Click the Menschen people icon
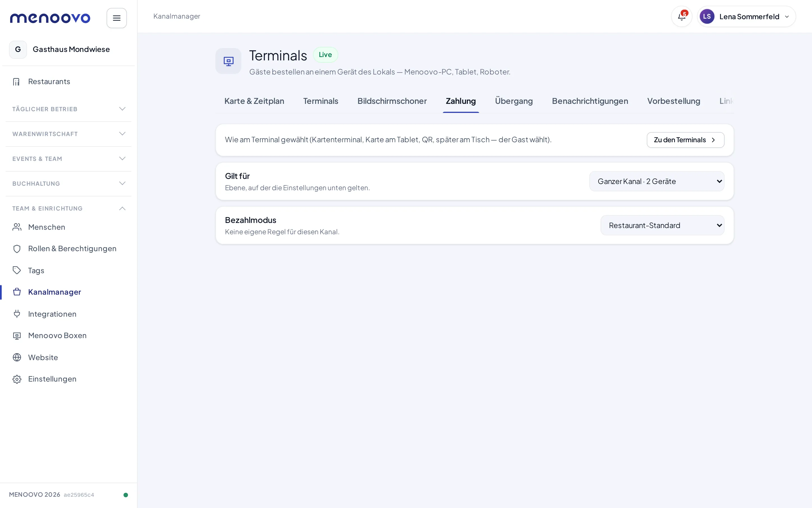This screenshot has height=508, width=812. (17, 227)
